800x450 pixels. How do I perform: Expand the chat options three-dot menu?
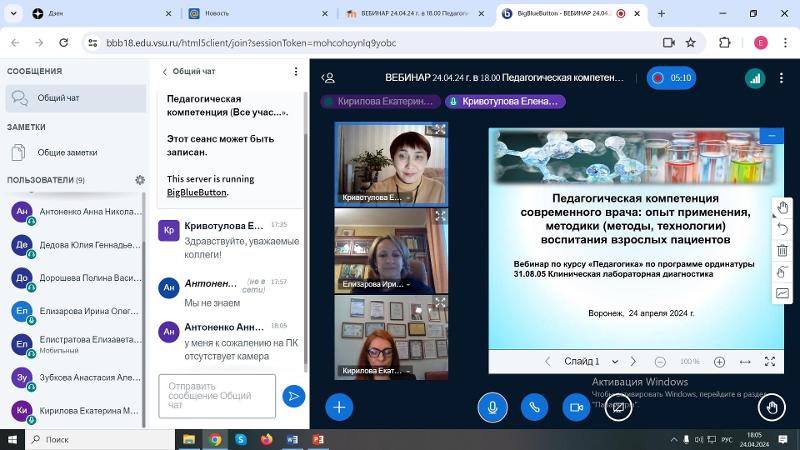point(296,72)
